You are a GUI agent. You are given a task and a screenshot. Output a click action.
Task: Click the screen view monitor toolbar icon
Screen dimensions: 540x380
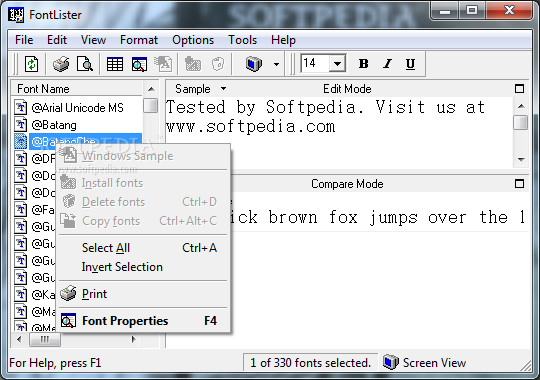point(254,64)
